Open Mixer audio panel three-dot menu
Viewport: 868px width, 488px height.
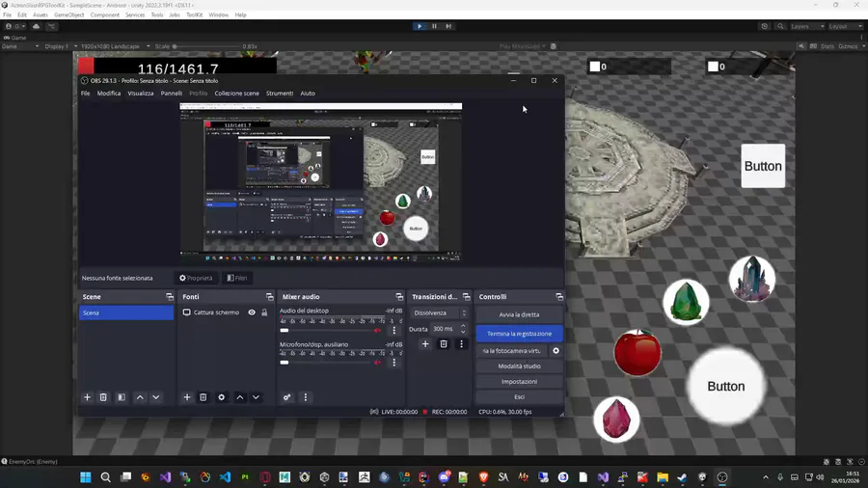point(306,397)
